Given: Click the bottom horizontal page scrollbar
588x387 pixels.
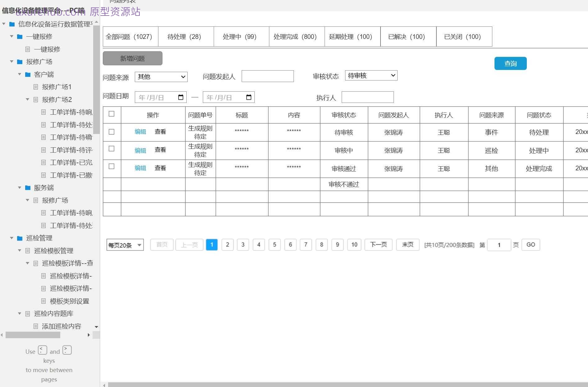Looking at the screenshot, I should click(x=348, y=385).
